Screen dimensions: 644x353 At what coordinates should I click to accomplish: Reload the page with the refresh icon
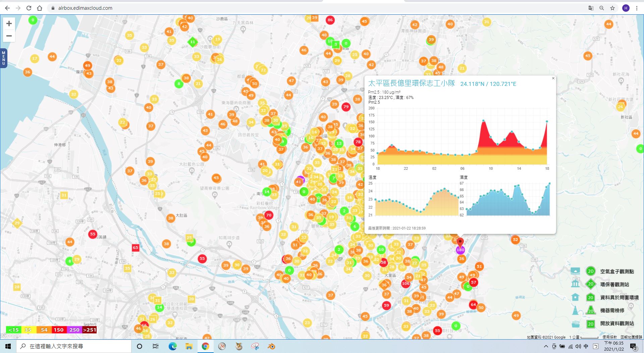[29, 8]
